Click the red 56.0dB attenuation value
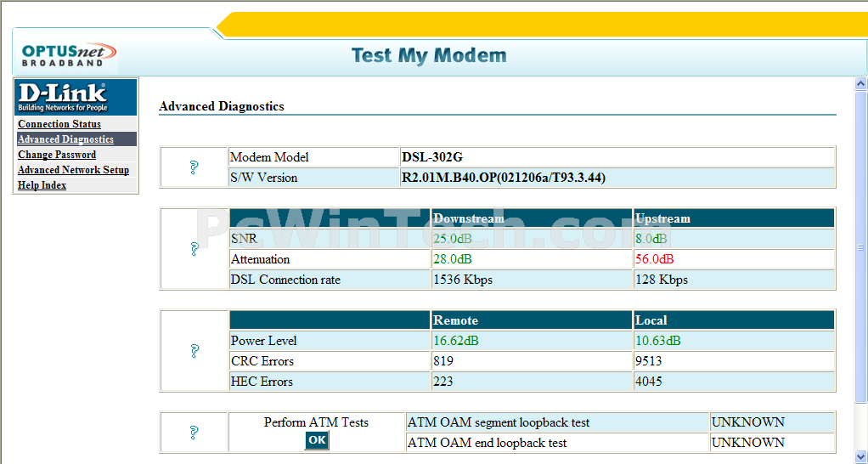The image size is (868, 464). point(654,259)
